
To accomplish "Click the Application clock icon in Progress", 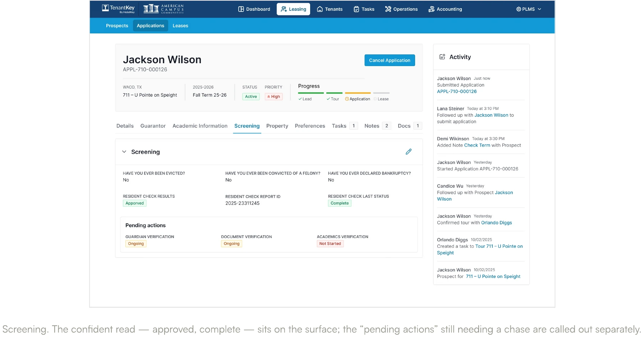I will tap(347, 99).
